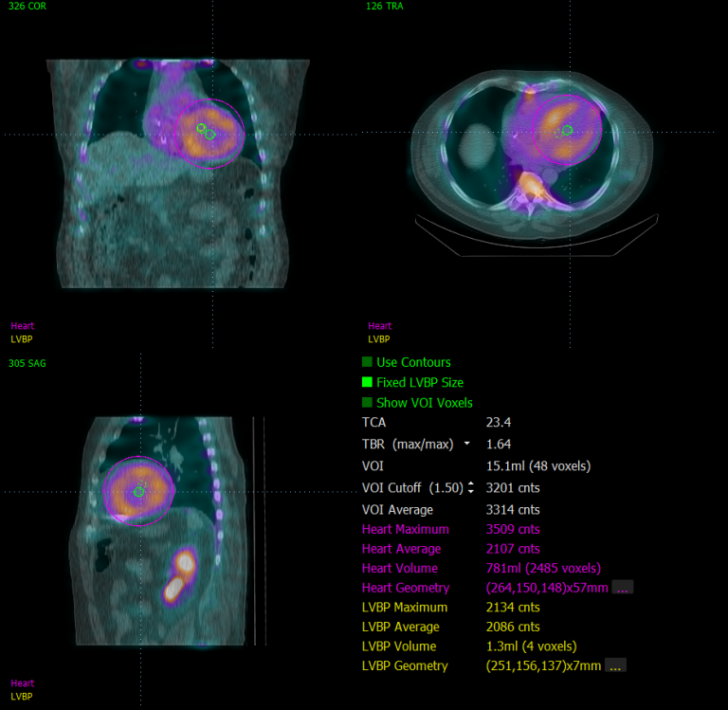
Task: Click the LVBP Geometry value (251,156,137)x7mm
Action: point(543,665)
